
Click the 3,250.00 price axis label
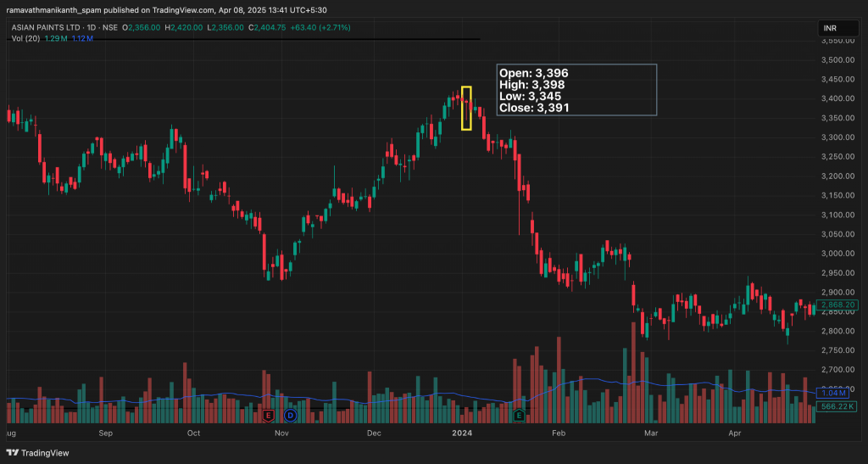838,157
